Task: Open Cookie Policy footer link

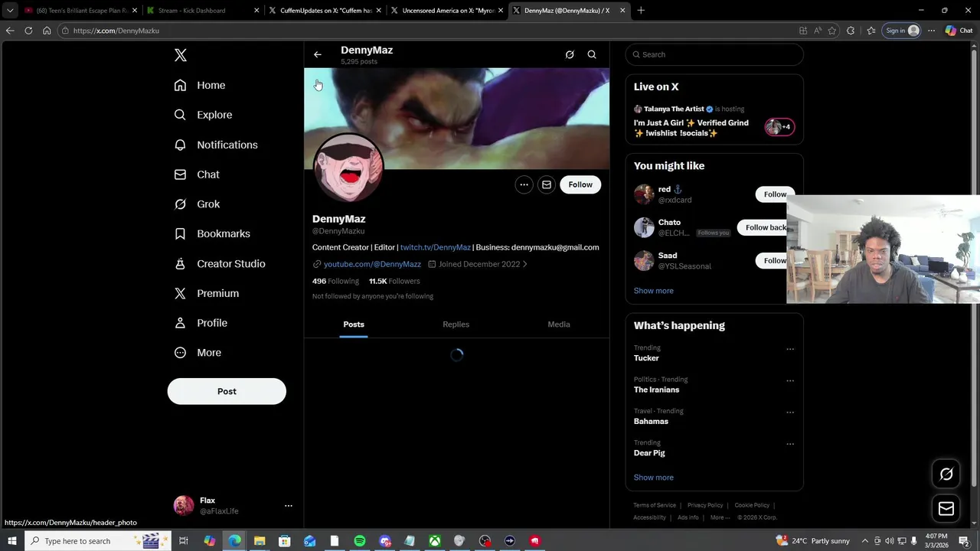Action: 752,505
